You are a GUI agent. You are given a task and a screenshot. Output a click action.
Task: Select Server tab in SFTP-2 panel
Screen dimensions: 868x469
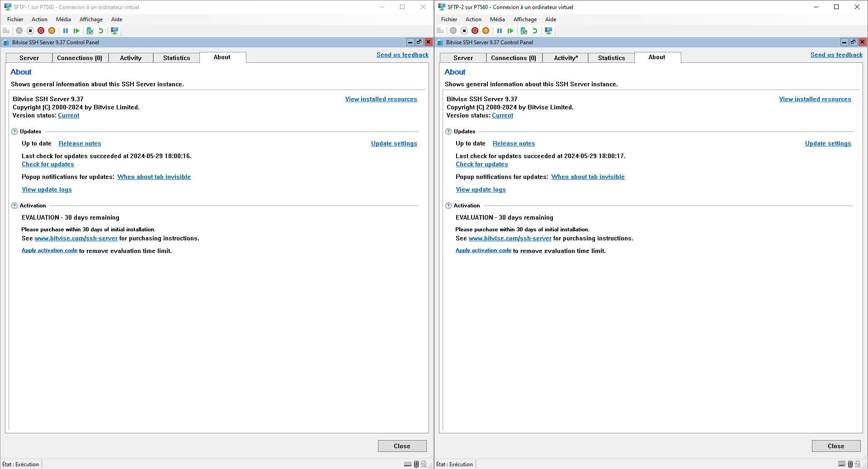point(463,58)
